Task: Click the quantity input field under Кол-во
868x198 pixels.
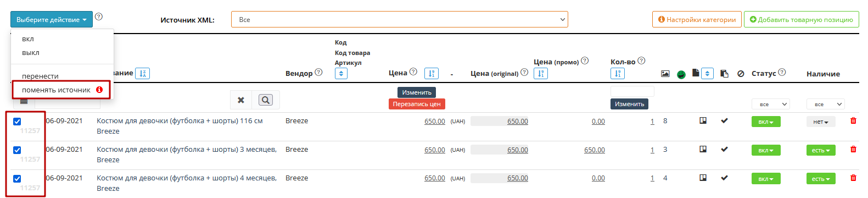Action: pos(632,91)
